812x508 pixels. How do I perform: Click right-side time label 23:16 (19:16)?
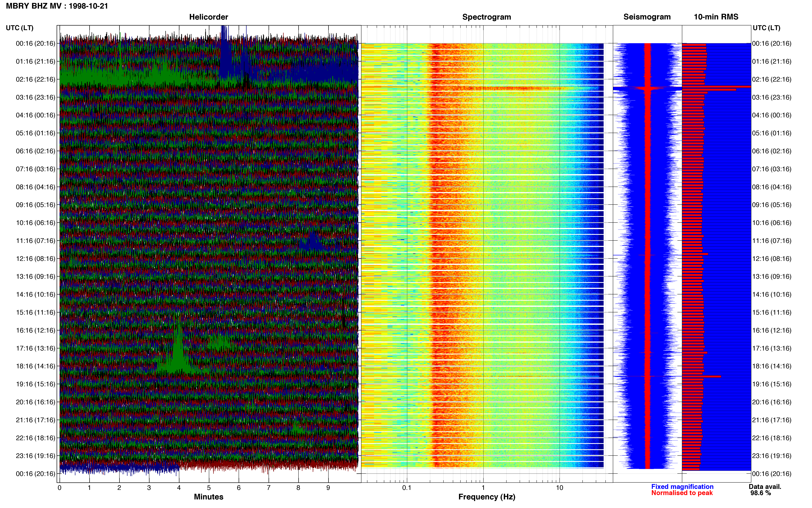[772, 456]
